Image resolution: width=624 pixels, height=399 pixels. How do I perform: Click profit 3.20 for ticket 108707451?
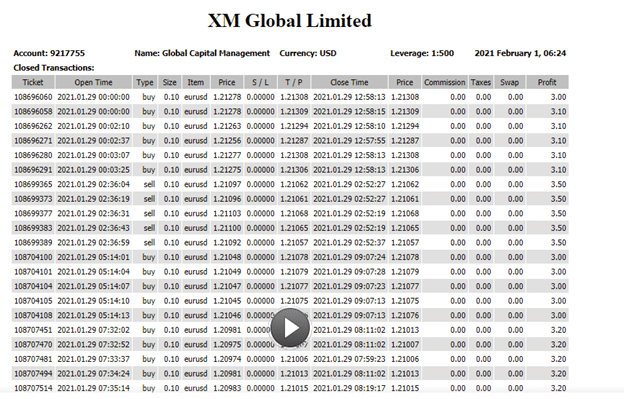tap(558, 330)
